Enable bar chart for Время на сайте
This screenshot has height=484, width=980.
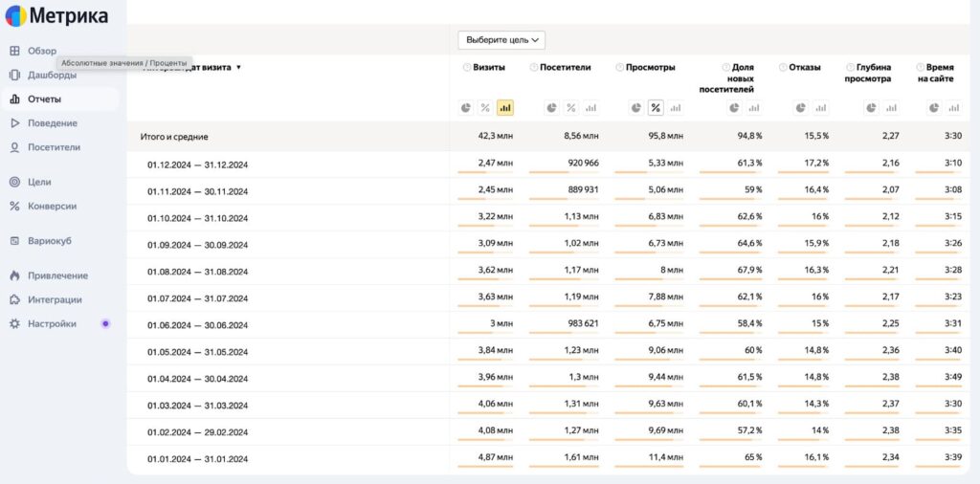(x=954, y=108)
